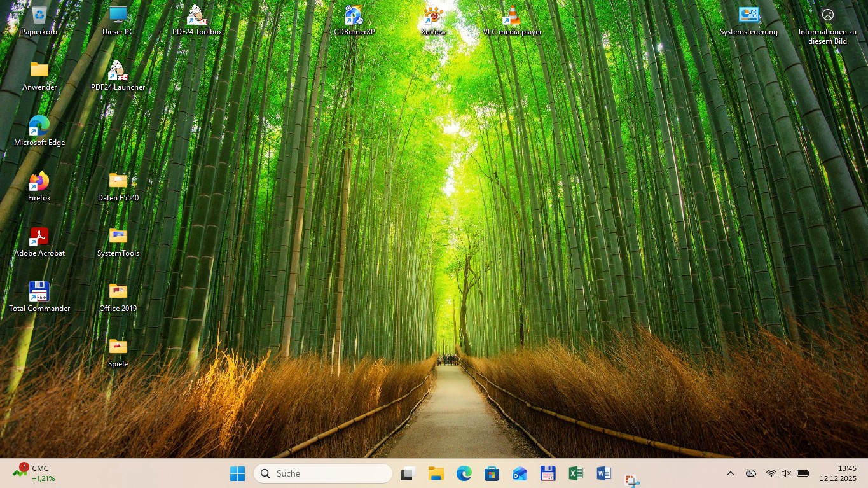Viewport: 868px width, 488px height.
Task: Click 'Informationen zu diesem Bild' icon
Action: pyautogui.click(x=827, y=18)
